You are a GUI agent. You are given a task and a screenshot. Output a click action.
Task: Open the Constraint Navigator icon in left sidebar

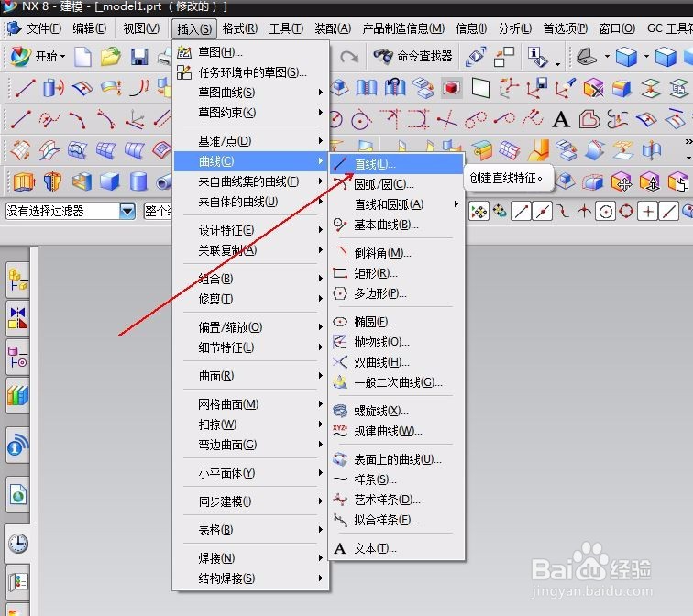[18, 318]
